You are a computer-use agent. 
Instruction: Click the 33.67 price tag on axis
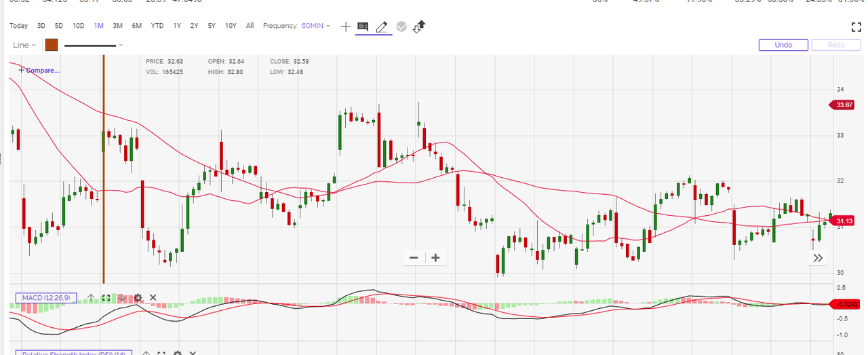pos(842,105)
